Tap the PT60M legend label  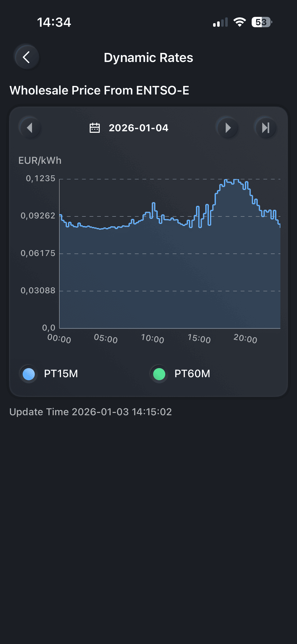pyautogui.click(x=192, y=374)
